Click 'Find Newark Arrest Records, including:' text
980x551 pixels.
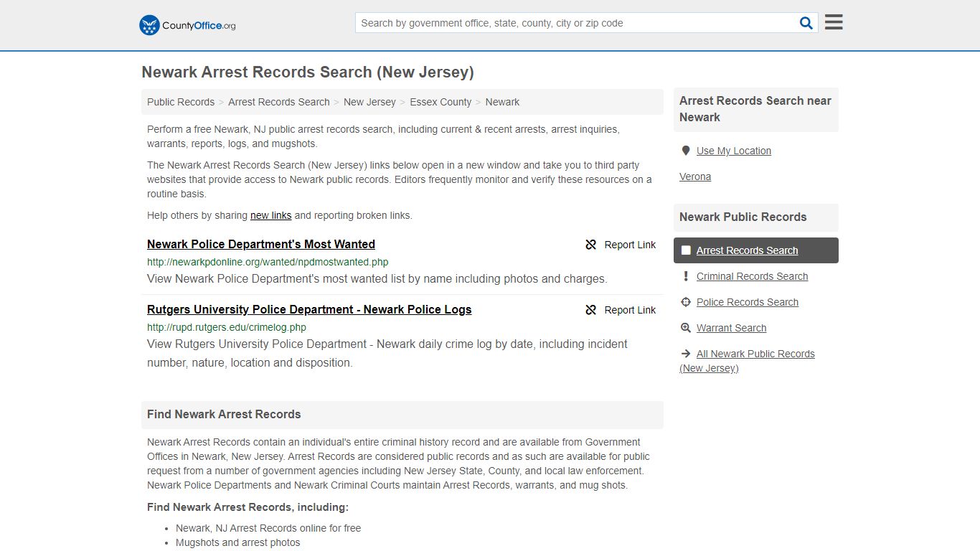click(x=248, y=507)
